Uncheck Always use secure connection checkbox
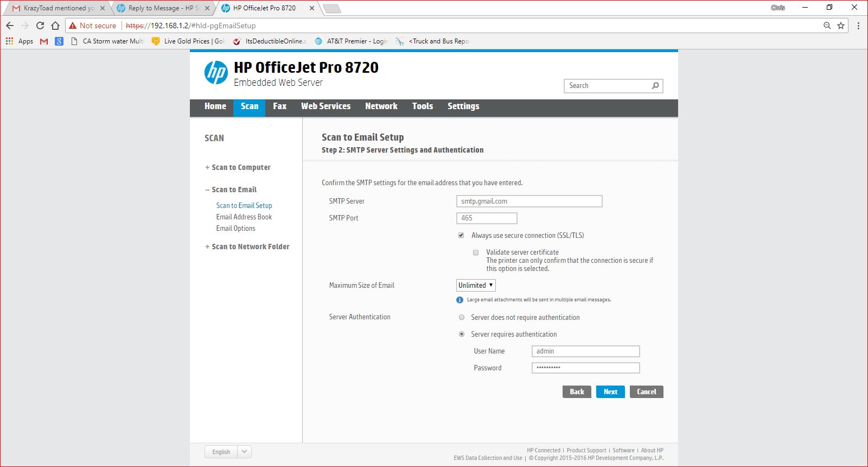 click(x=461, y=235)
